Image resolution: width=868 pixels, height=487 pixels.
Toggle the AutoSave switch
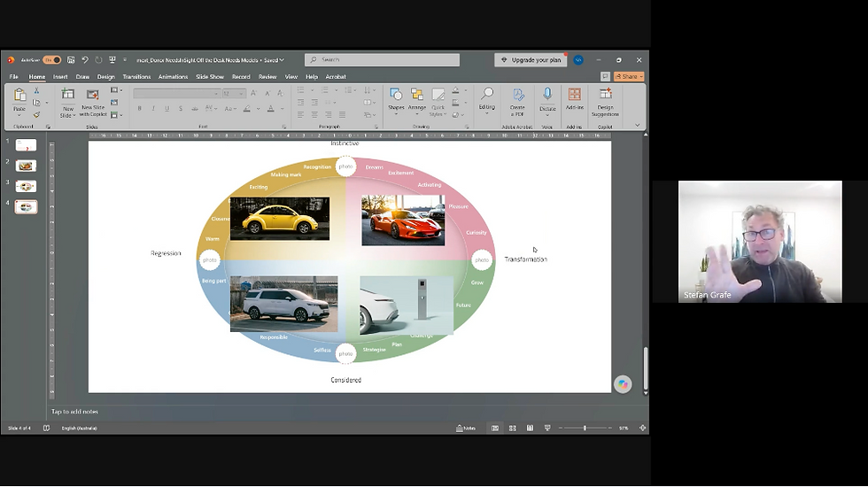tap(52, 60)
